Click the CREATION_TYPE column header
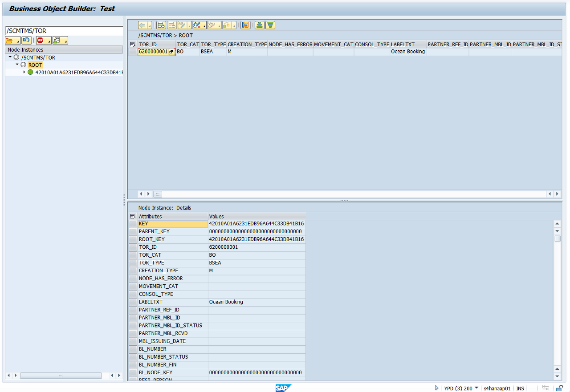Screen dimensions: 570x392 click(247, 44)
